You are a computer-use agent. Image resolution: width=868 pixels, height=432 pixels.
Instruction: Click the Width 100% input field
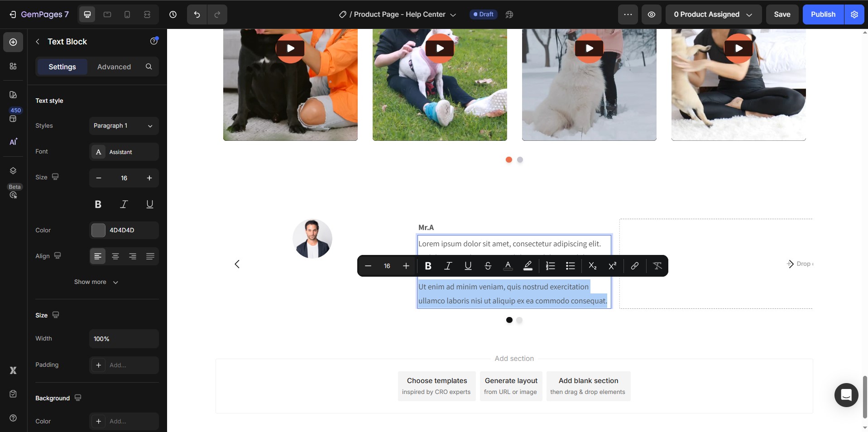tap(124, 339)
